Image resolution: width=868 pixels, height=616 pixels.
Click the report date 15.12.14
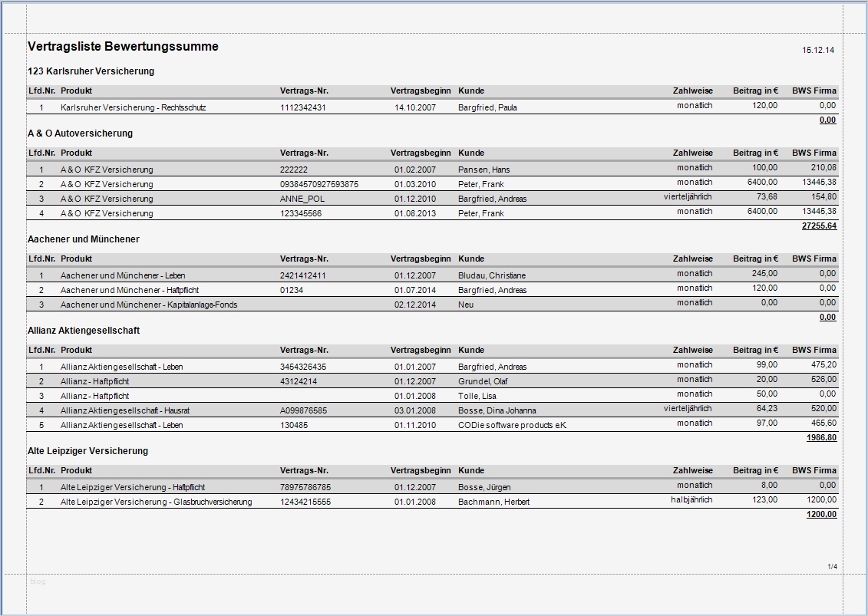click(x=818, y=51)
